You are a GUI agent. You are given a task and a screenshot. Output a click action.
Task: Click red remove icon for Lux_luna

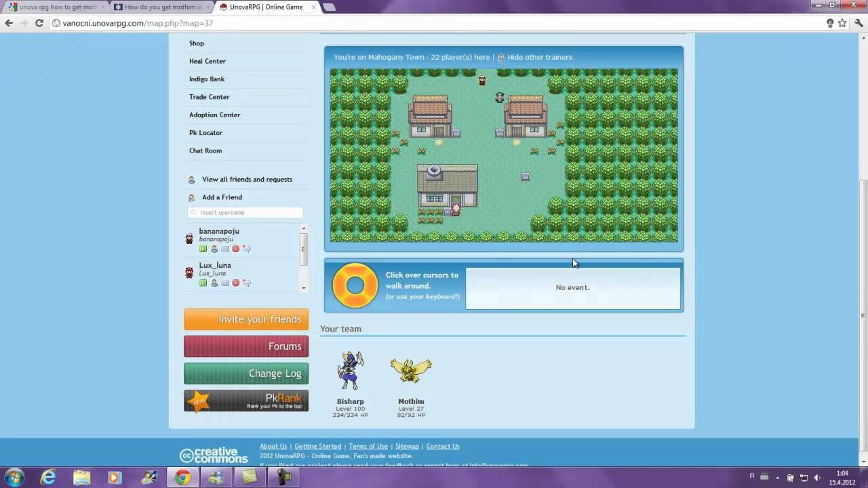(x=236, y=283)
